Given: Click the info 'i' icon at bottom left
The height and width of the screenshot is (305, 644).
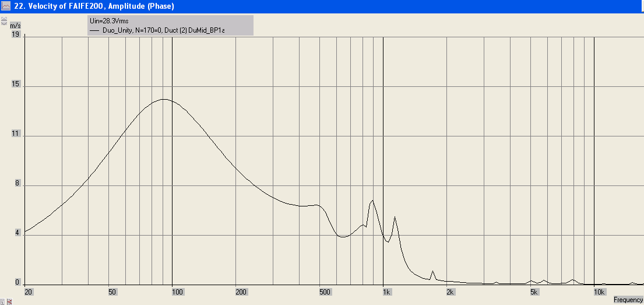Looking at the screenshot, I should coord(2,302).
